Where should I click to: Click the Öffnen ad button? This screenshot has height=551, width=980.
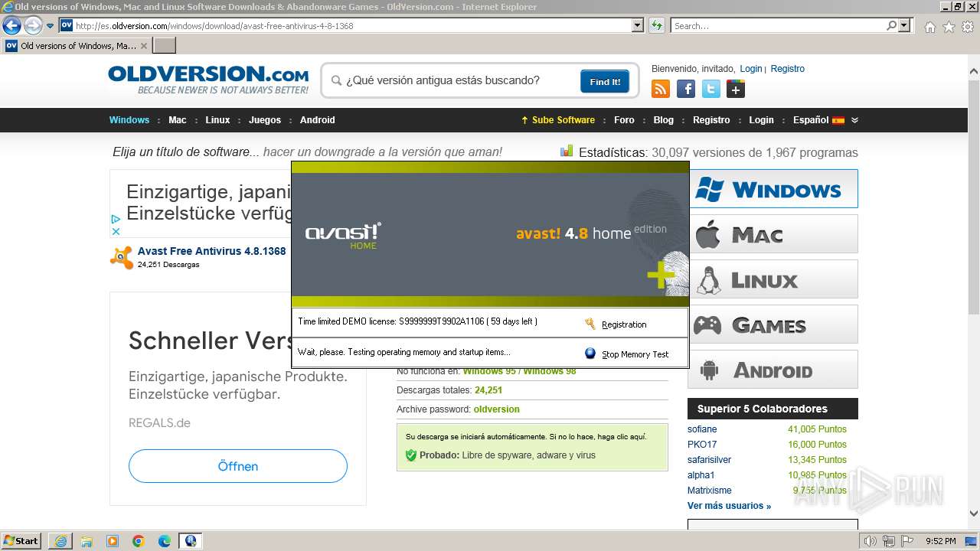pos(238,466)
